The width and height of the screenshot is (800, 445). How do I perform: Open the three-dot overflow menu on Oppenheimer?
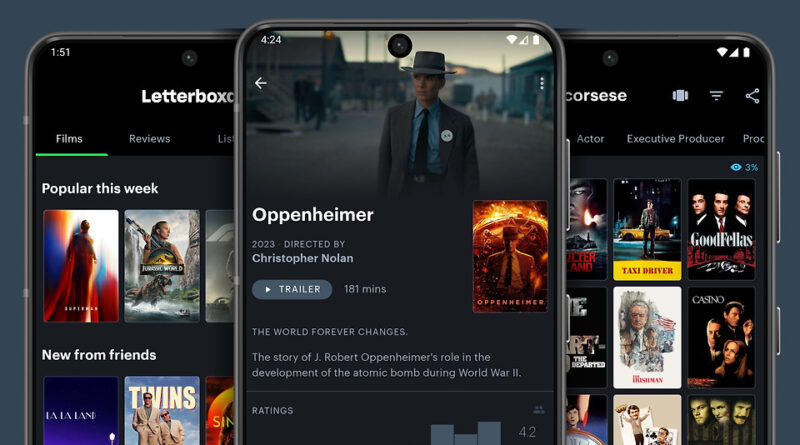tap(541, 84)
